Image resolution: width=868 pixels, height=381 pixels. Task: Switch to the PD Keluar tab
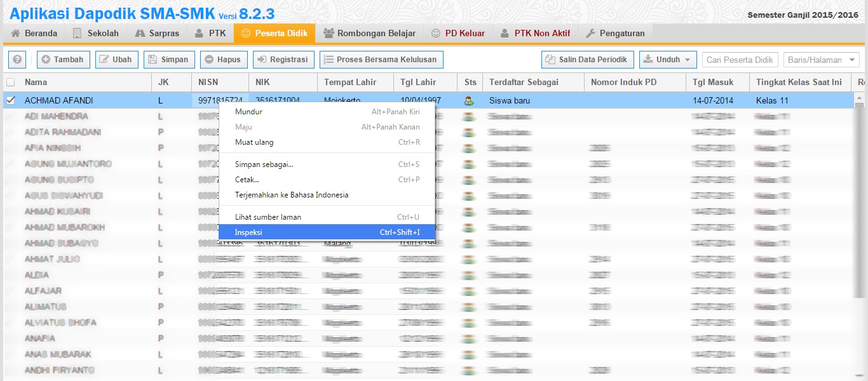pos(458,33)
